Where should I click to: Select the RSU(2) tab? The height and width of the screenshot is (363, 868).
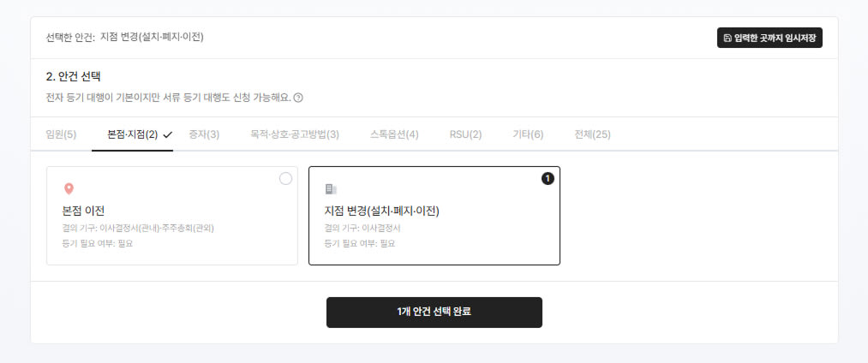(x=465, y=134)
